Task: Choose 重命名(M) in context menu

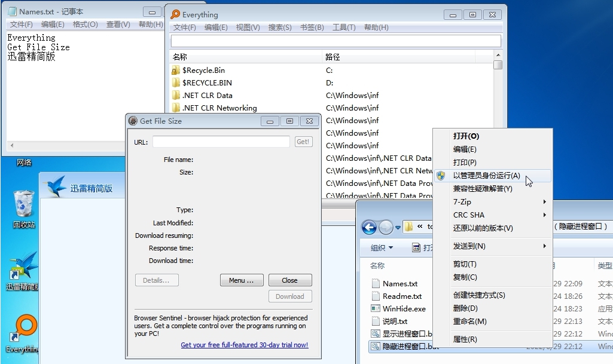Action: (x=493, y=322)
